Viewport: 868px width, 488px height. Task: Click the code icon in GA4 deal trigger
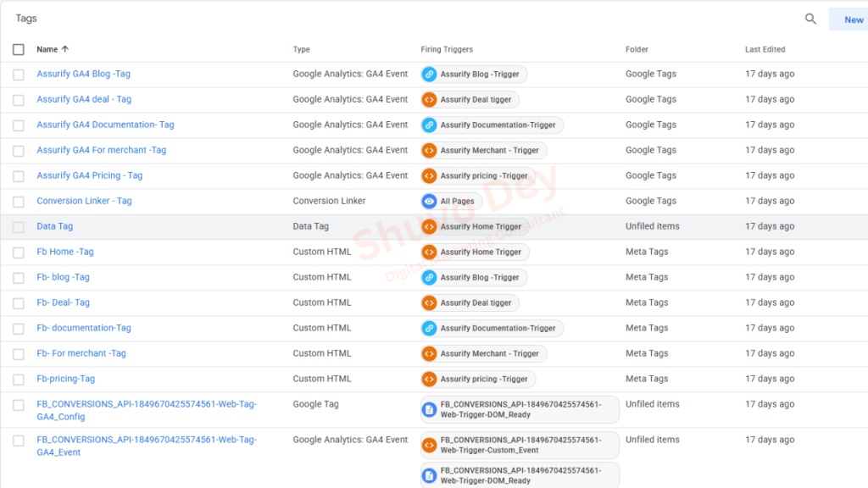[x=429, y=100]
